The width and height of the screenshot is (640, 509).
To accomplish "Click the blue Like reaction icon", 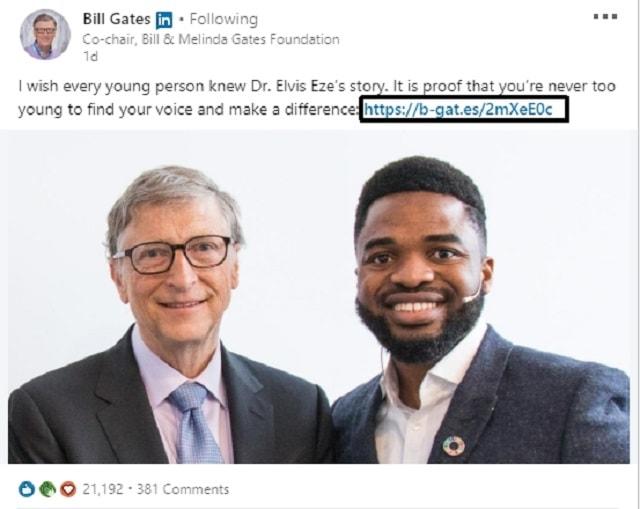I will (26, 489).
